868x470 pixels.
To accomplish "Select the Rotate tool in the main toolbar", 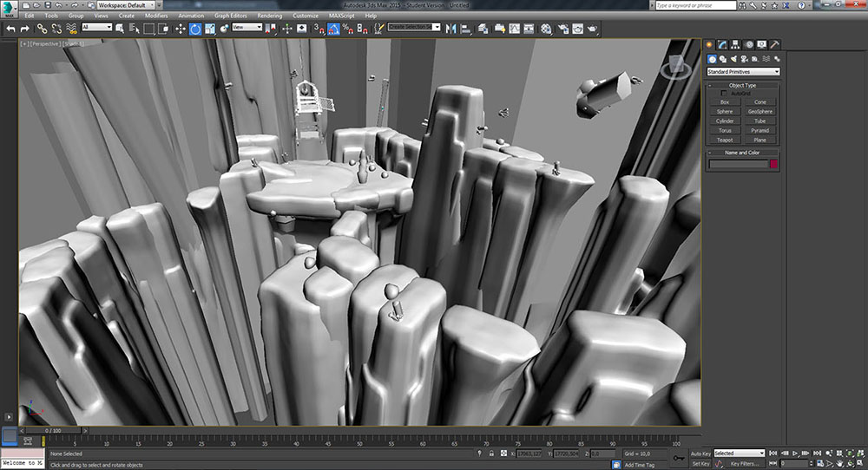I will pyautogui.click(x=195, y=29).
